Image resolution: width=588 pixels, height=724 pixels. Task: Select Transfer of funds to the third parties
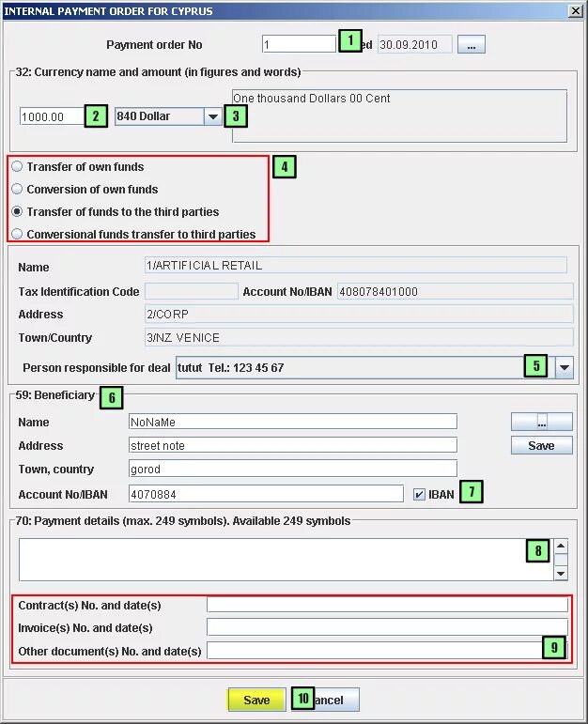coord(17,211)
